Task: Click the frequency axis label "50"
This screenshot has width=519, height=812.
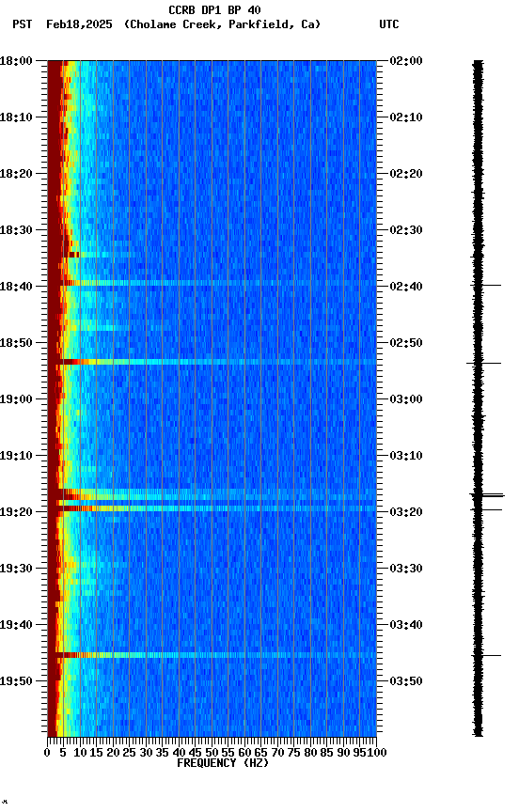Action: coord(212,753)
